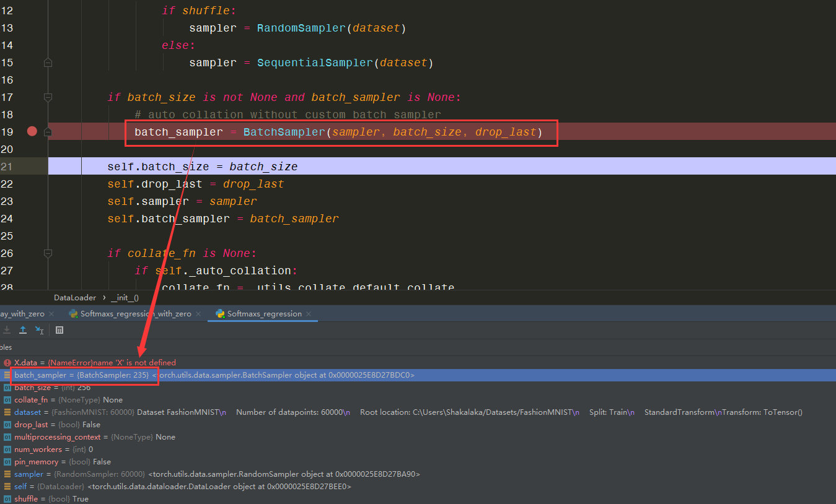
Task: Click the type icon beside num_workers variable
Action: click(x=7, y=450)
